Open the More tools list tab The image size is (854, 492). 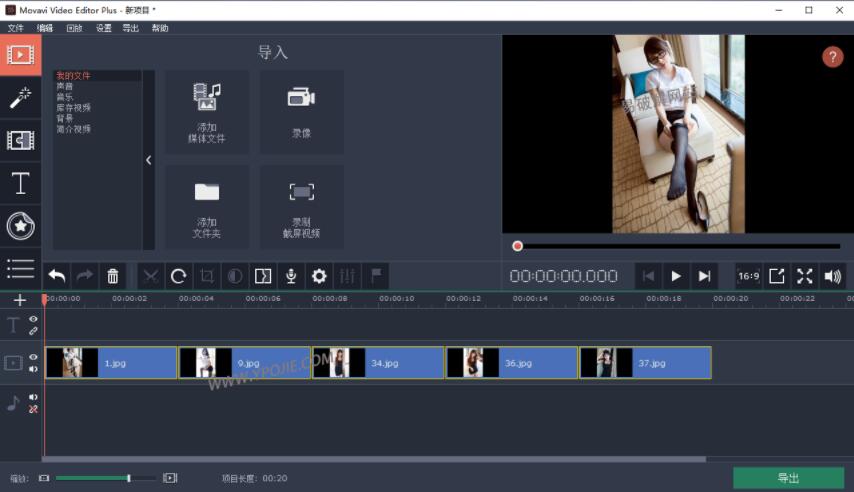(20, 269)
